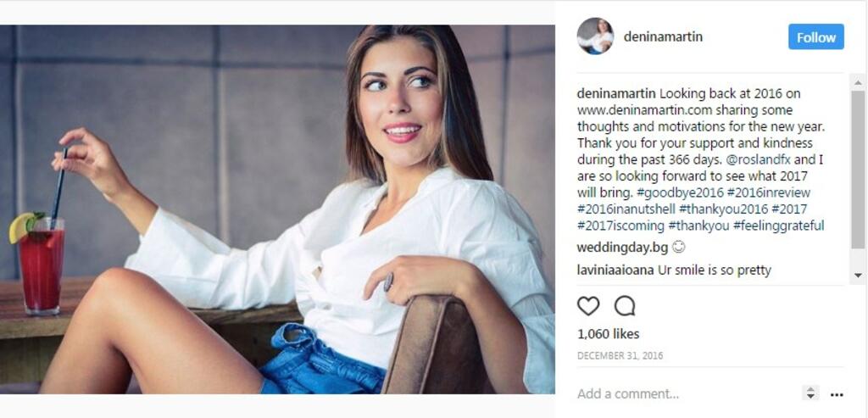This screenshot has height=418, width=868.
Task: Visit commenter laviniaaioana's profile
Action: [x=615, y=270]
